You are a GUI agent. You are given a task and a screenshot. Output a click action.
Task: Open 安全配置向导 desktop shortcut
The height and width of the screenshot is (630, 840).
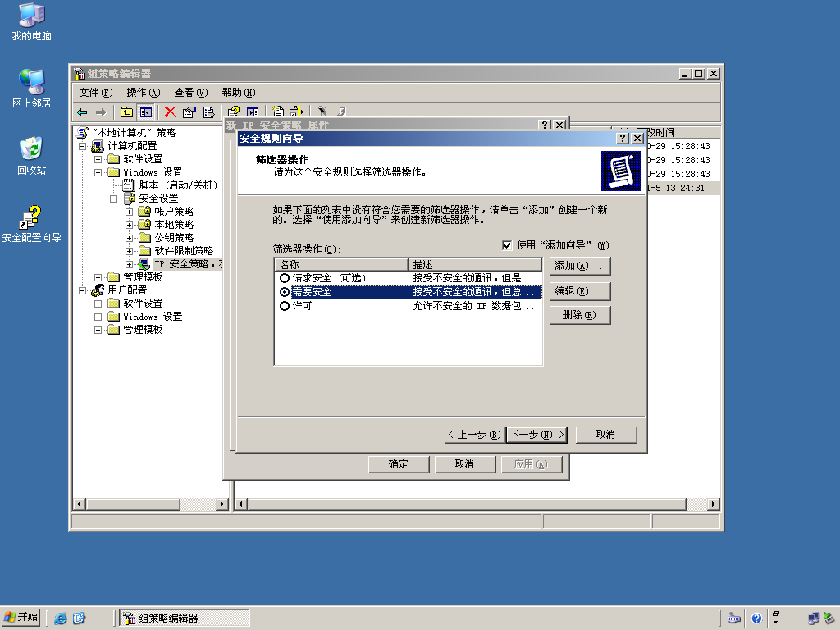pos(32,224)
